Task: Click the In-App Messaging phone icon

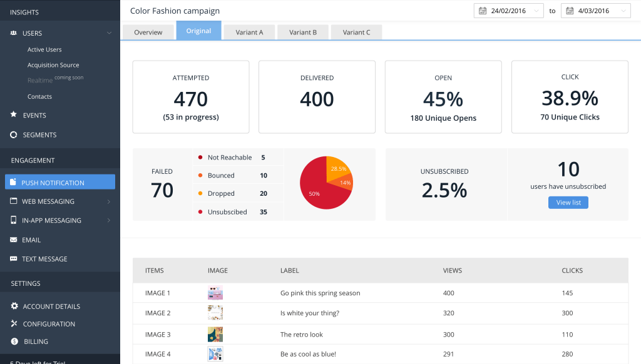Action: (x=14, y=221)
